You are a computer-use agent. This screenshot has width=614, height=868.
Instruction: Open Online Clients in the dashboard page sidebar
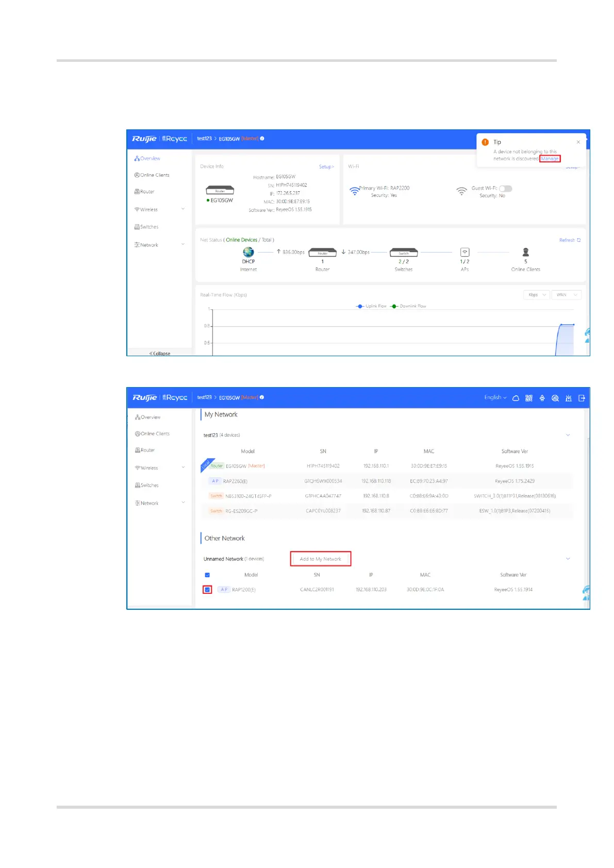[x=152, y=175]
